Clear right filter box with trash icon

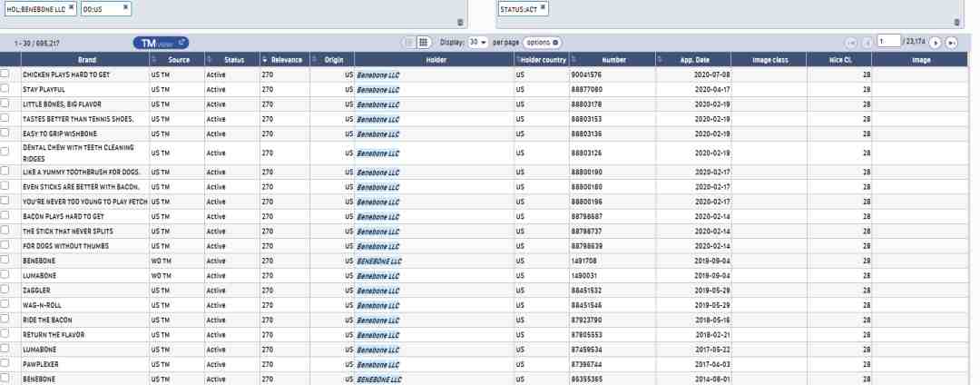point(956,22)
